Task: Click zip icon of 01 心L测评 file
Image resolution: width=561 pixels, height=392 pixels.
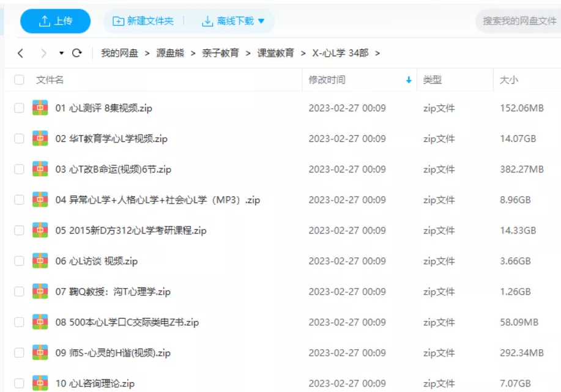Action: click(x=40, y=108)
